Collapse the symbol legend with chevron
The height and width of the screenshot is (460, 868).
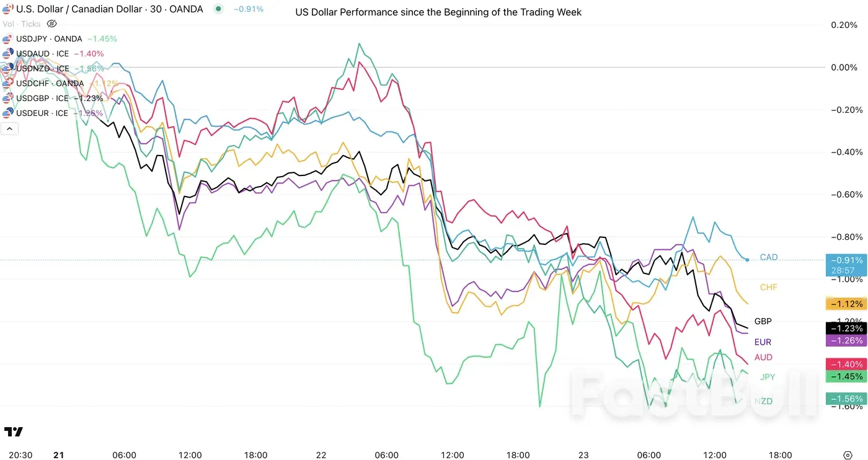10,129
